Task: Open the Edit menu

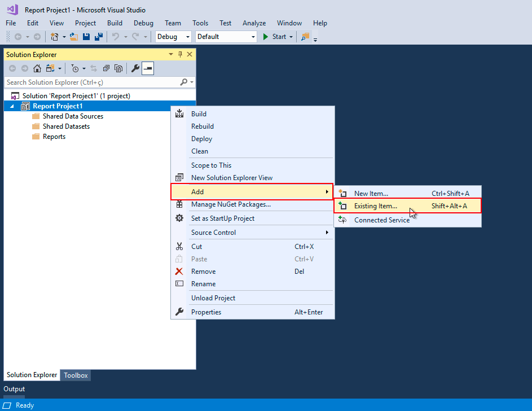Action: pos(33,23)
